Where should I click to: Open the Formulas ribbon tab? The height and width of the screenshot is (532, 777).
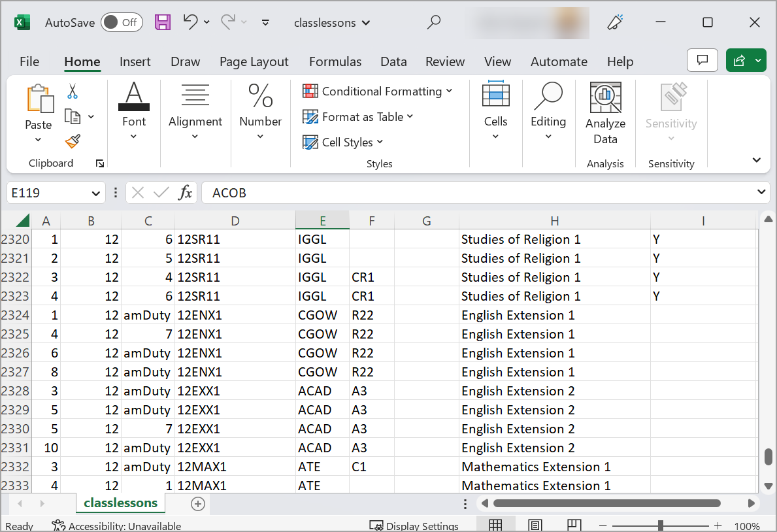335,61
